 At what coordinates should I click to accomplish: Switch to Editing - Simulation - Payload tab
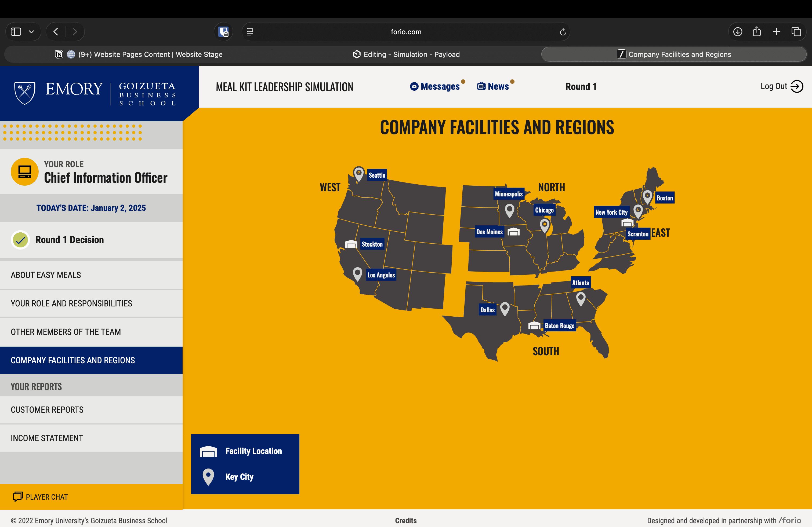pyautogui.click(x=406, y=54)
